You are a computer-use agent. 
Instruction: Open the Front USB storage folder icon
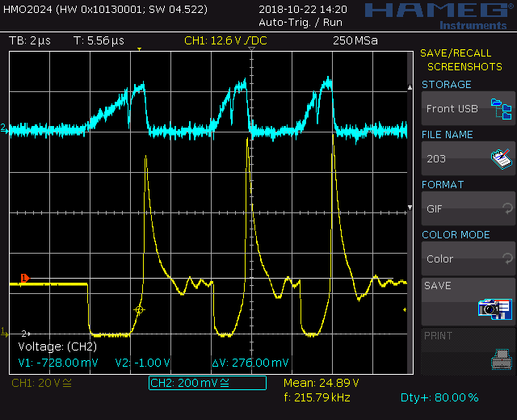[x=501, y=109]
